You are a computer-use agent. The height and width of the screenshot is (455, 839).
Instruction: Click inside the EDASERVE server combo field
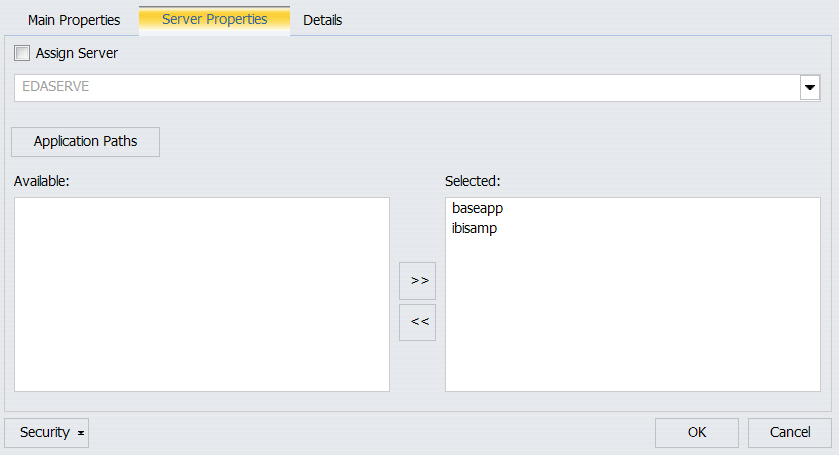coord(407,87)
